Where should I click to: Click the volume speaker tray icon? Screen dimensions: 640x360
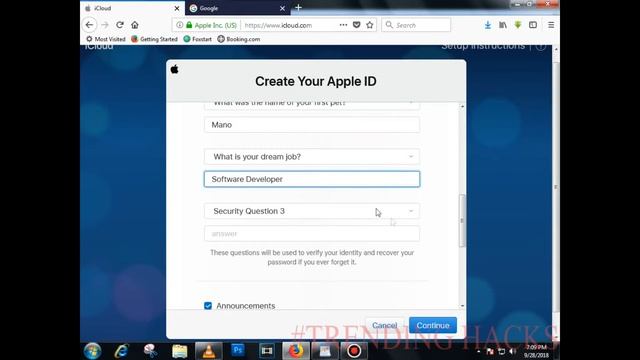pyautogui.click(x=512, y=351)
